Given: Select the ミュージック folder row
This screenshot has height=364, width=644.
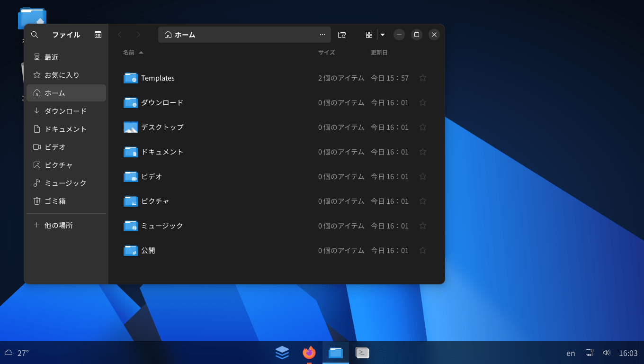Looking at the screenshot, I should pos(162,226).
